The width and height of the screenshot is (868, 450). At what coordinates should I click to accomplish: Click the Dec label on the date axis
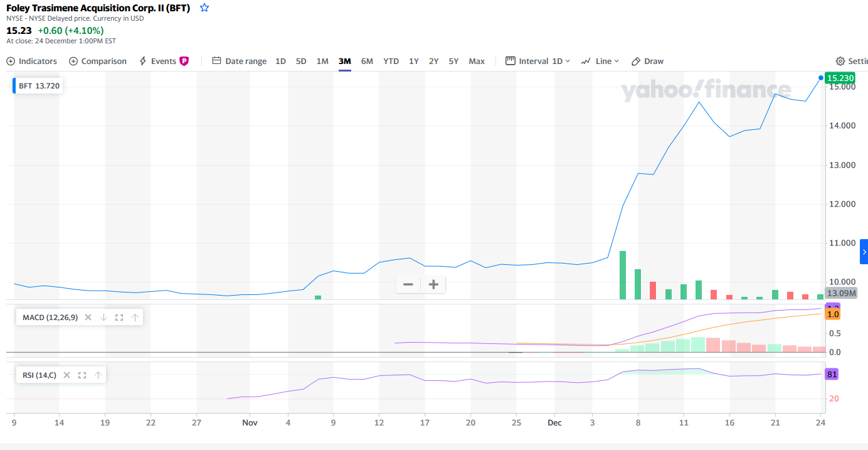554,422
